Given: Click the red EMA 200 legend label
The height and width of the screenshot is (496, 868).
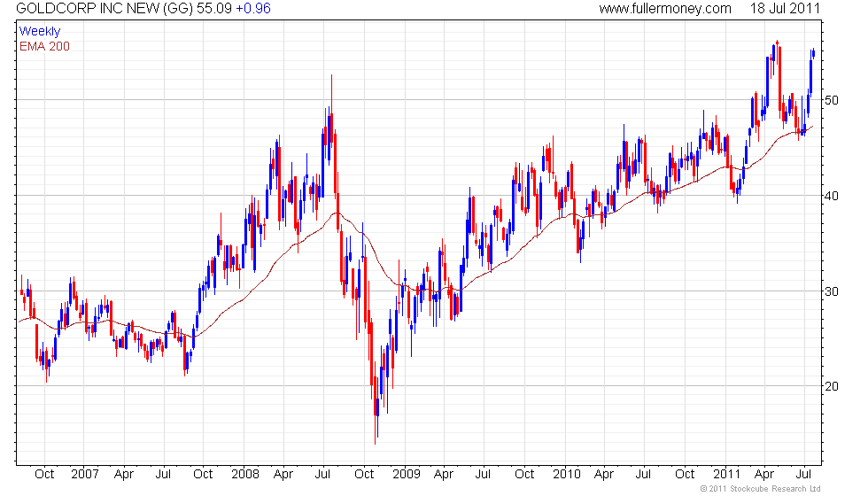Looking at the screenshot, I should [x=44, y=46].
